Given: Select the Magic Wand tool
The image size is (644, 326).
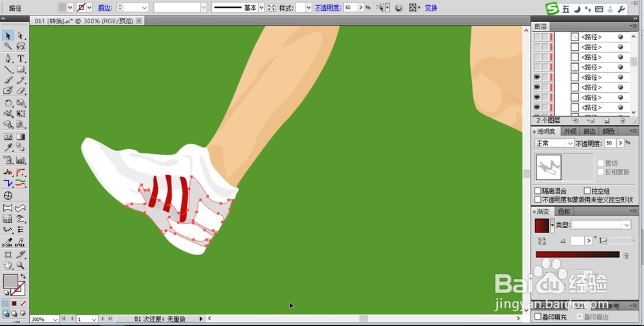Looking at the screenshot, I should 8,46.
